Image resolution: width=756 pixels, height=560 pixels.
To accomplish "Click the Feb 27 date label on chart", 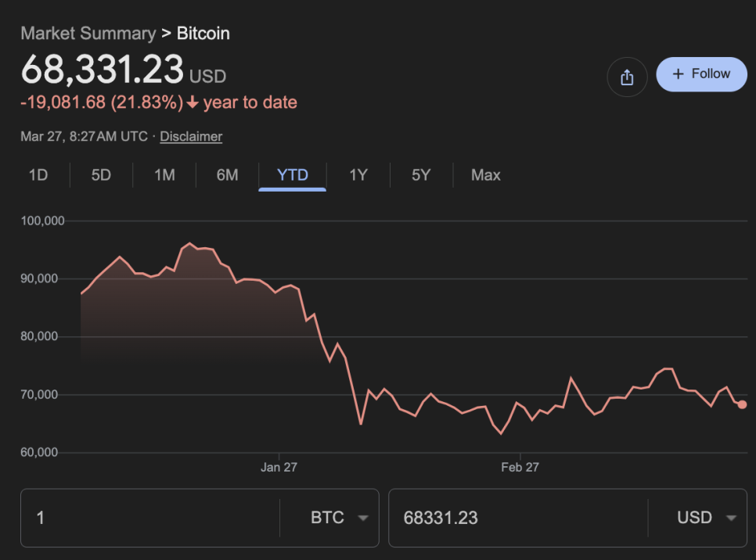I will [x=520, y=468].
